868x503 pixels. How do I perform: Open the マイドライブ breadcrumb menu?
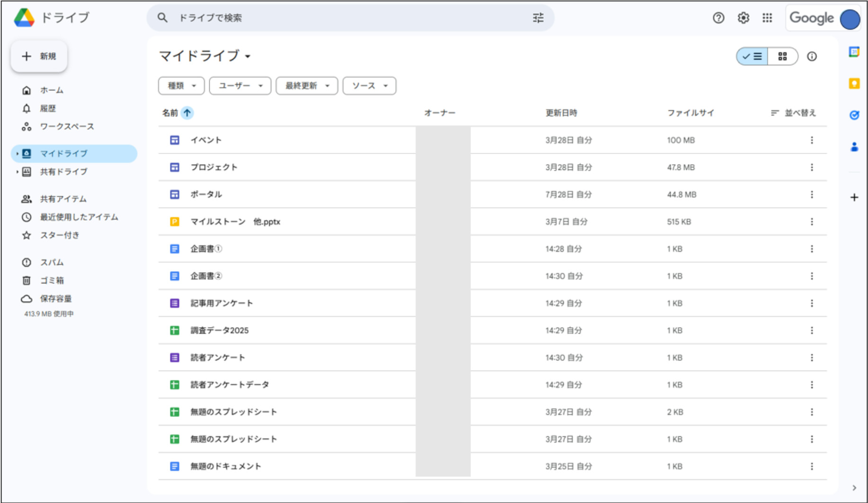tap(248, 56)
